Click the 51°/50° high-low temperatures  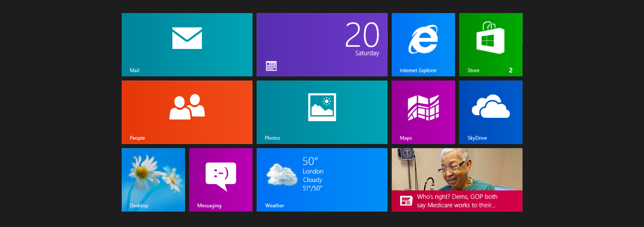pos(312,188)
